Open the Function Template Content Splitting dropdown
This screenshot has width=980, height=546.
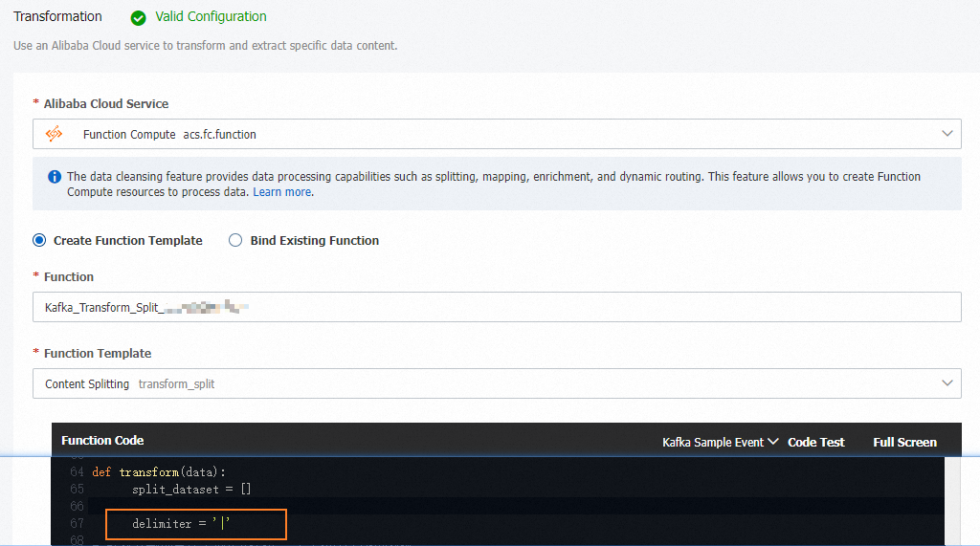497,383
